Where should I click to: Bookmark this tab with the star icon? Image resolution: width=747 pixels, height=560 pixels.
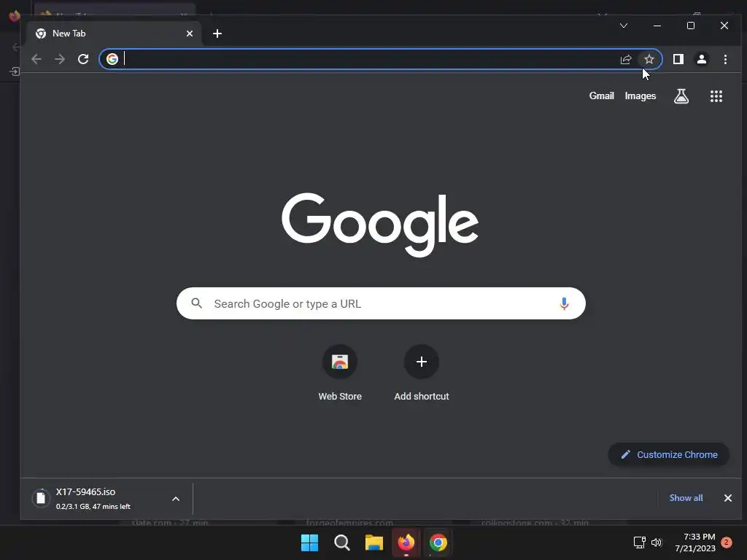pyautogui.click(x=649, y=59)
